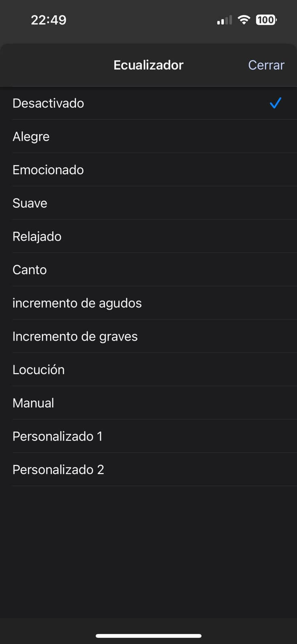Choose Personalizado 1 preset
The height and width of the screenshot is (644, 297).
57,436
